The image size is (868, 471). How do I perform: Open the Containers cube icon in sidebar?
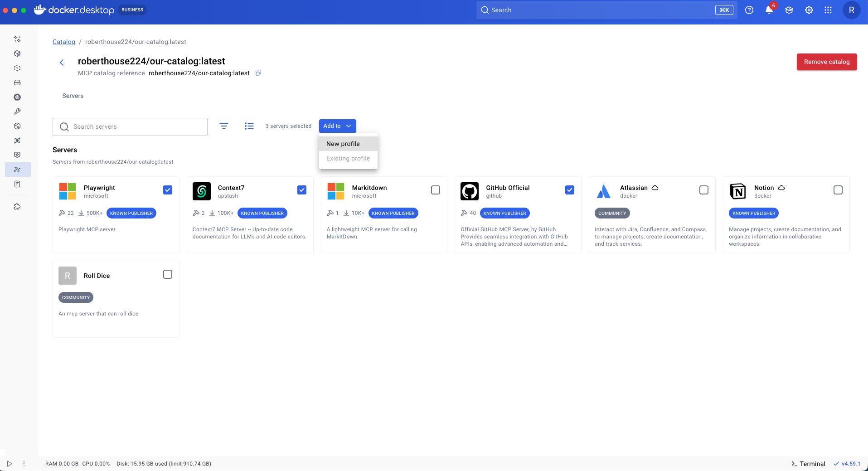pos(17,53)
